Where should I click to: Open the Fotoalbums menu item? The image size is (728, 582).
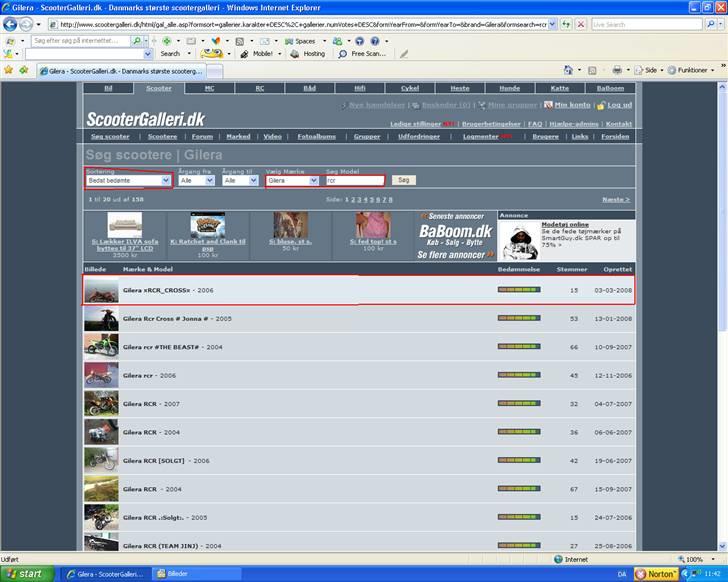(x=317, y=136)
